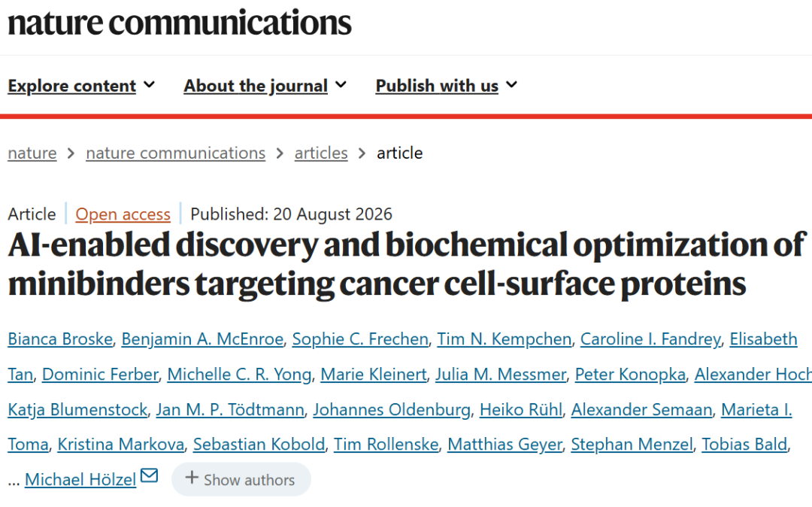The image size is (812, 507).
Task: Open author Michael Hölzel link
Action: click(80, 480)
